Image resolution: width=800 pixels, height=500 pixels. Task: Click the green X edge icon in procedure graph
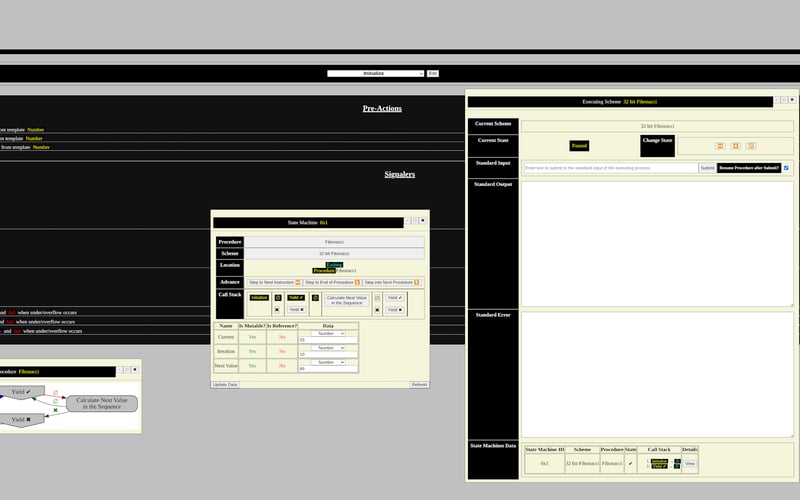point(56,410)
